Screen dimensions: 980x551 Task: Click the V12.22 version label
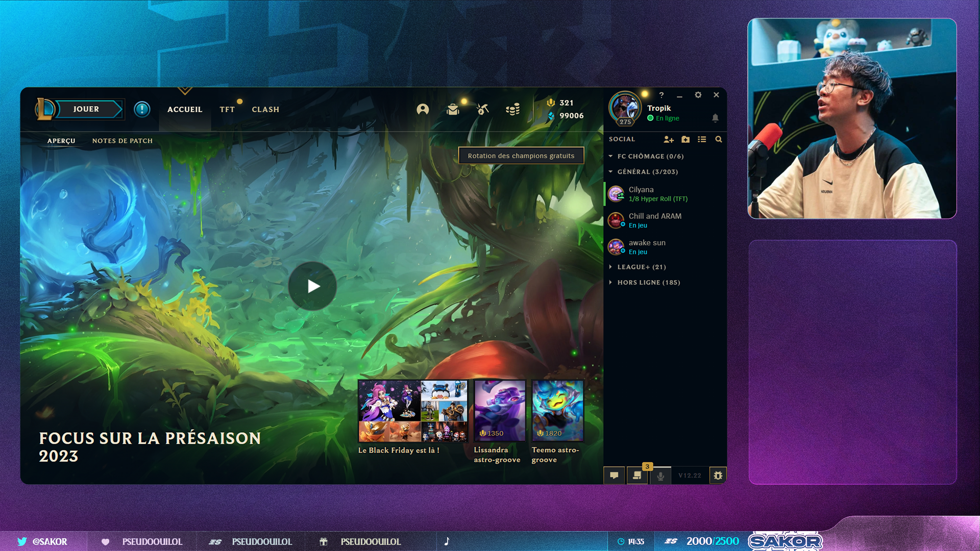pos(690,475)
